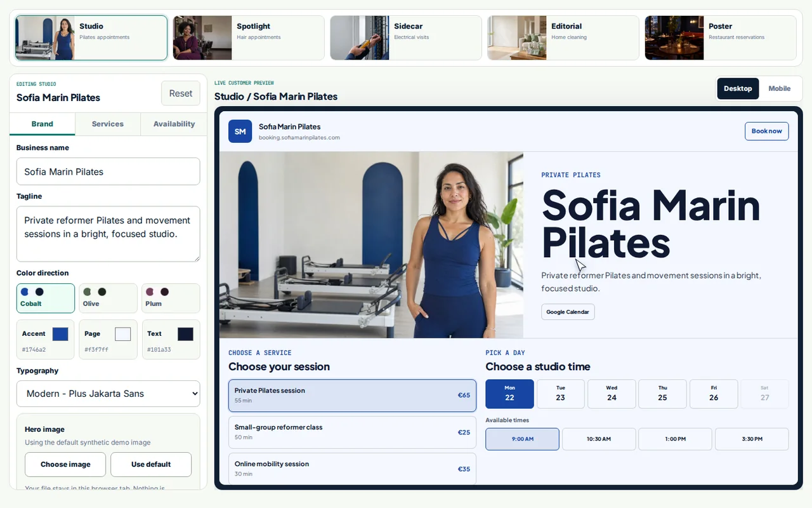This screenshot has height=508, width=812.
Task: Click the LIVE CUSTOMER PREVIEW label
Action: (244, 83)
